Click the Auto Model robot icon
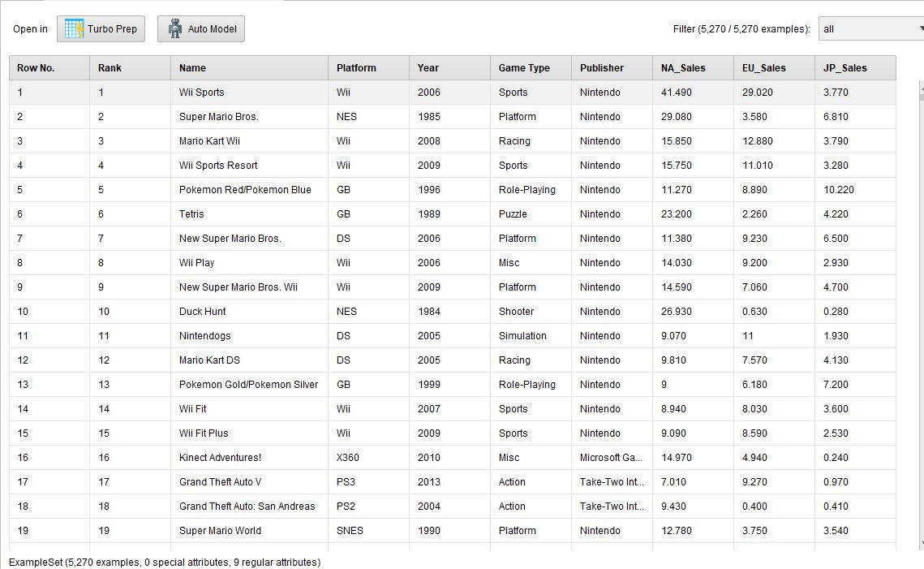 click(x=175, y=29)
